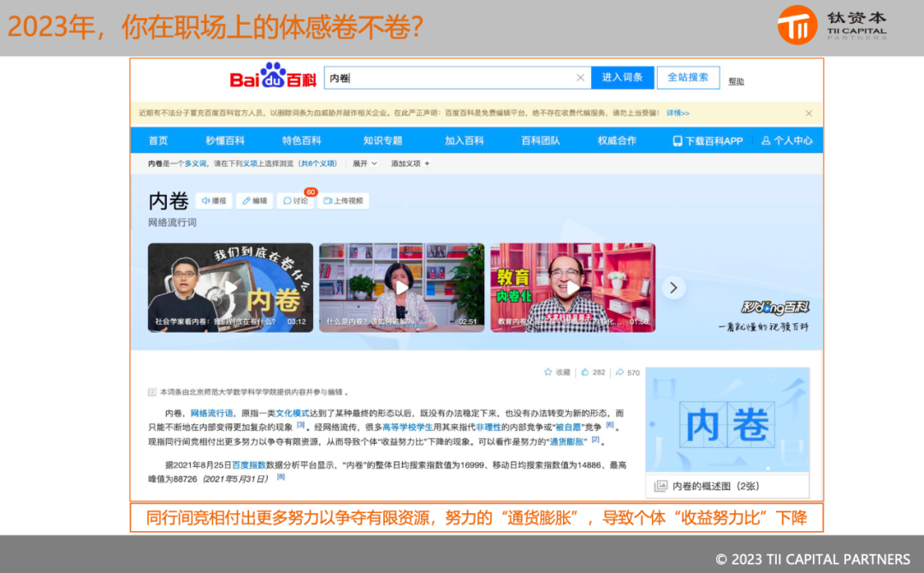This screenshot has width=924, height=573.
Task: Play the 教育内卷化 video thumbnail
Action: pos(572,287)
